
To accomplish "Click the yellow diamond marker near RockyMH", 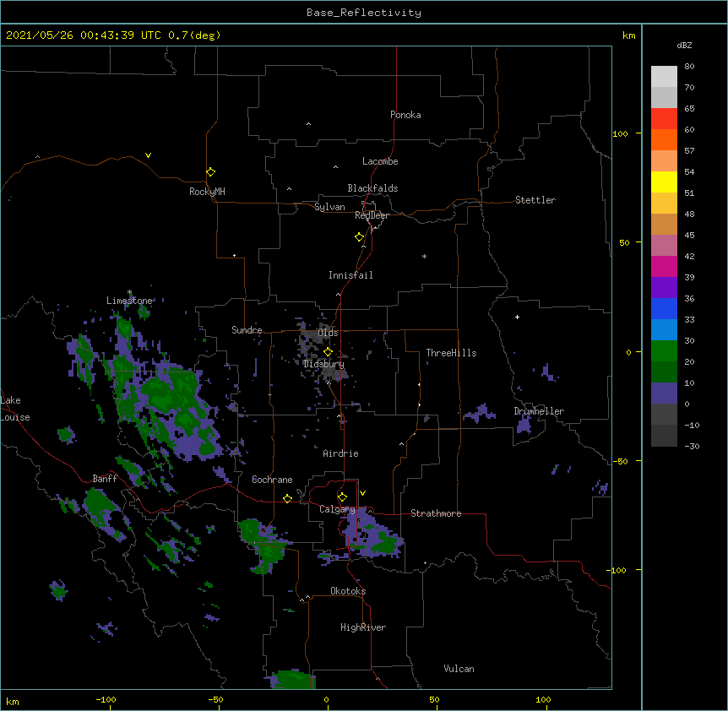I will tap(210, 172).
